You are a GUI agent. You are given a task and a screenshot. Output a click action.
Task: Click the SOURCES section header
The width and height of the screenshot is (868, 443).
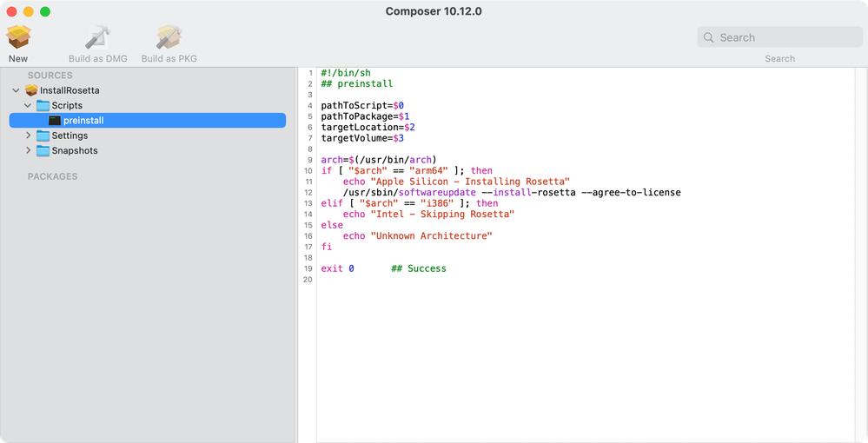[50, 76]
